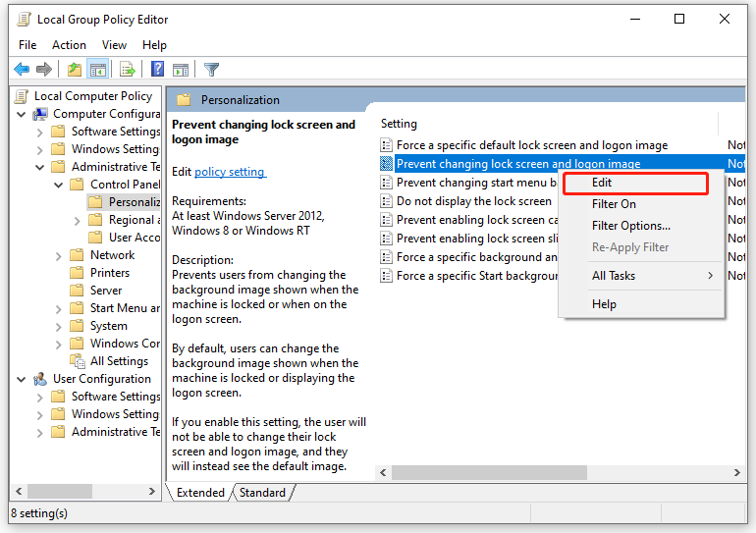This screenshot has height=533, width=756.
Task: Expand Software Settings under Computer Configuration
Action: pyautogui.click(x=40, y=133)
